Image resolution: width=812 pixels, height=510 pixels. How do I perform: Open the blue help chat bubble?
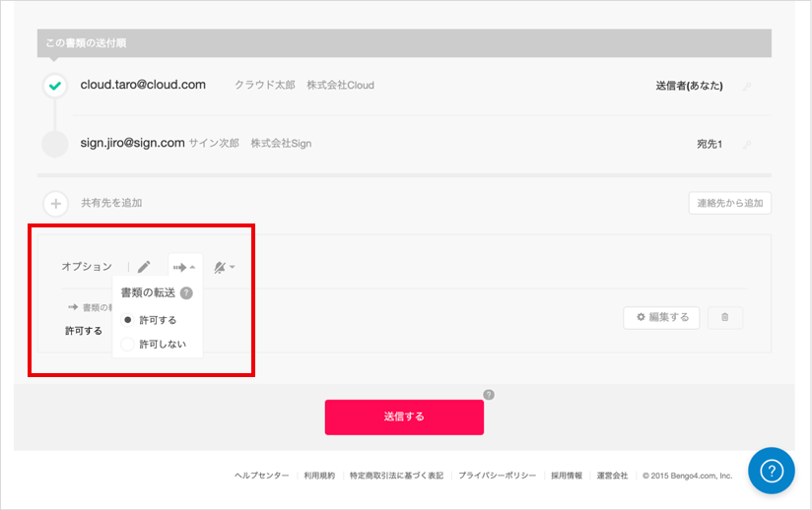[x=771, y=471]
